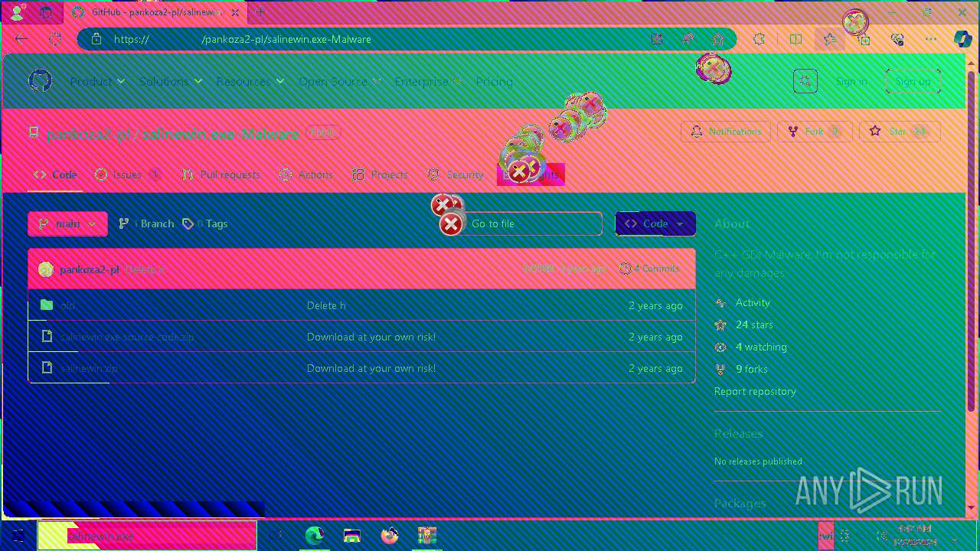Screen dimensions: 980x551
Task: Expand the Open Source menu
Action: (x=340, y=81)
